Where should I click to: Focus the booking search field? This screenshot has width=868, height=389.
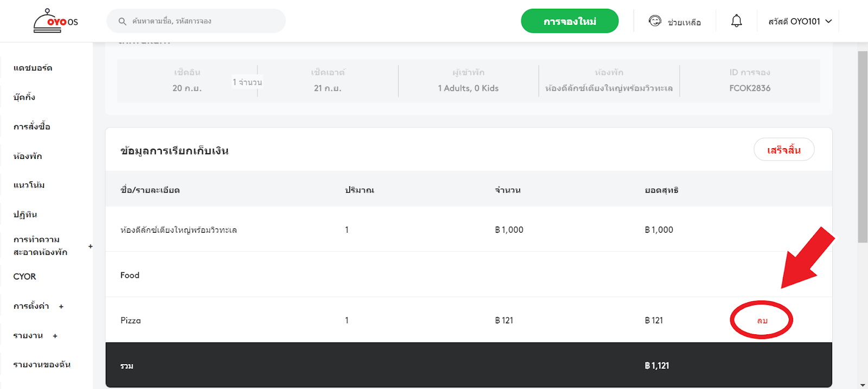(x=196, y=21)
